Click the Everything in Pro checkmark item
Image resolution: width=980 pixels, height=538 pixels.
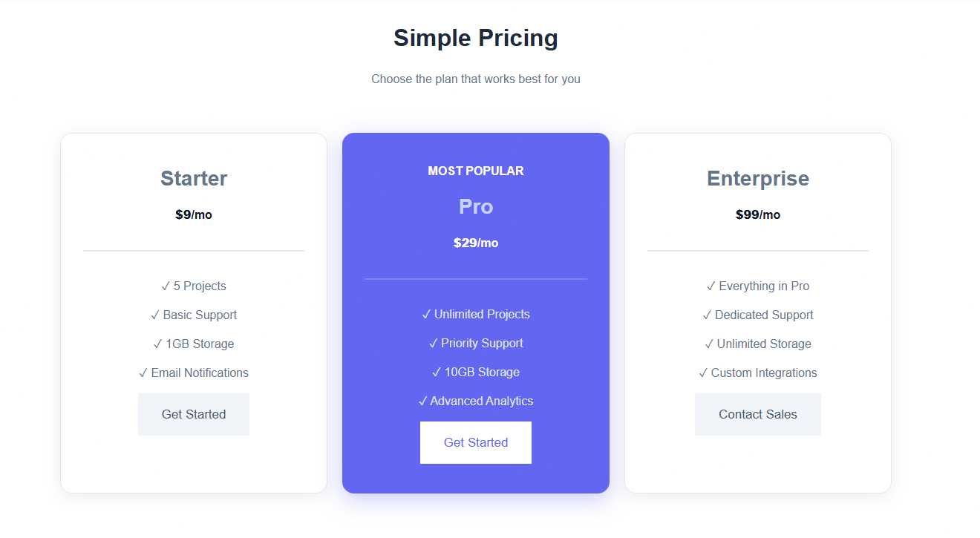(x=758, y=286)
